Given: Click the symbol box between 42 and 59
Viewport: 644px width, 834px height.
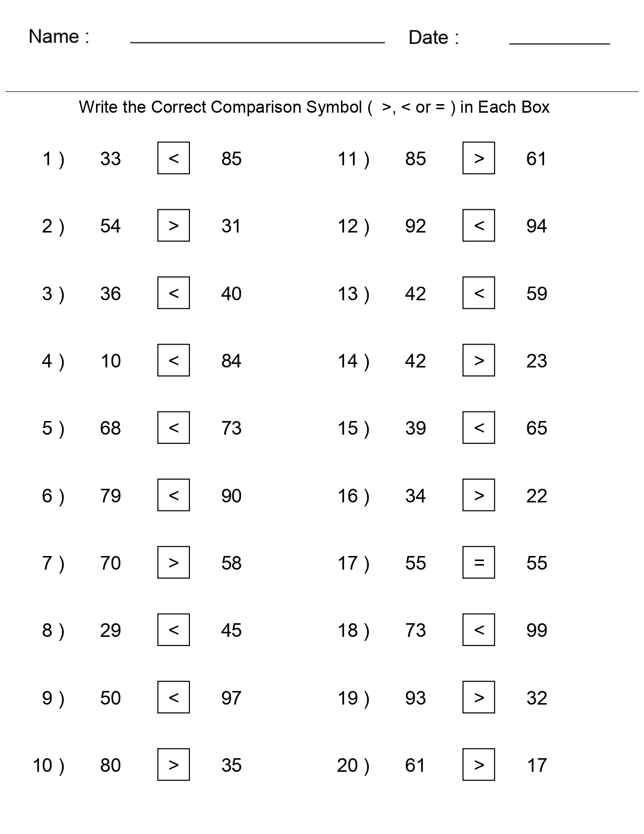Looking at the screenshot, I should (x=478, y=293).
